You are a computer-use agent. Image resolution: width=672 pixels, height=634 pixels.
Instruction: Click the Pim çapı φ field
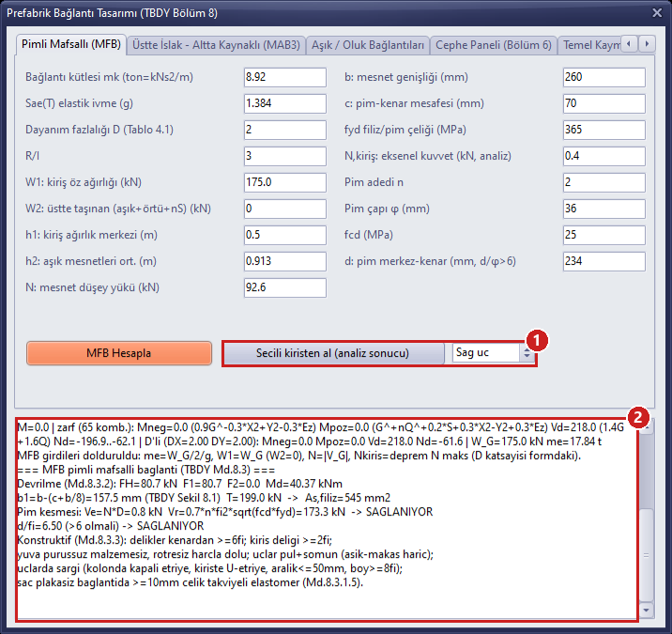pyautogui.click(x=603, y=209)
